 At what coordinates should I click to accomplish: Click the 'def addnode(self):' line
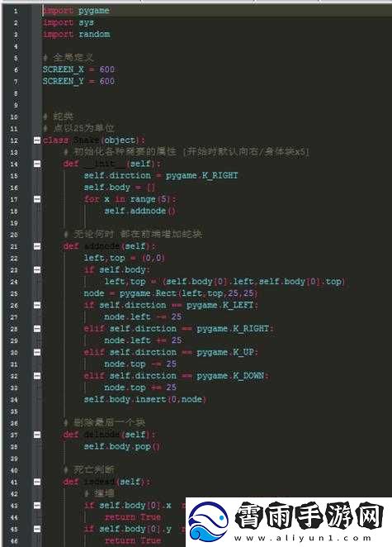click(x=110, y=246)
